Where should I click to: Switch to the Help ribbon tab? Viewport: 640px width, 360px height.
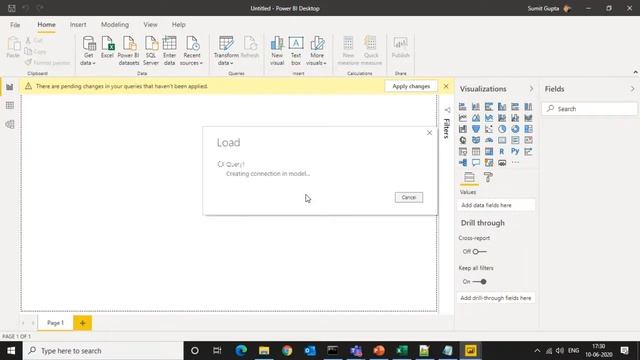(x=178, y=24)
